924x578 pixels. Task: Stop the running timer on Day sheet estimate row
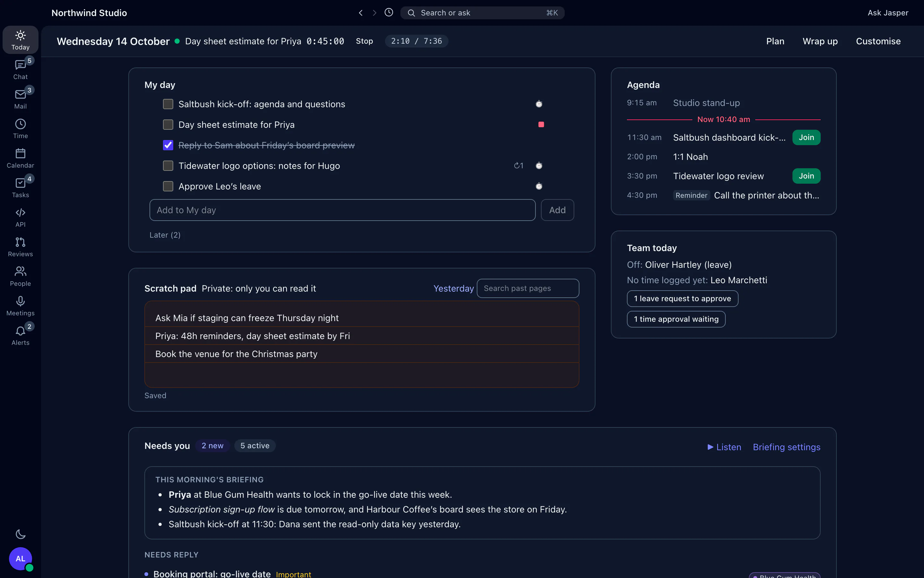pos(541,125)
